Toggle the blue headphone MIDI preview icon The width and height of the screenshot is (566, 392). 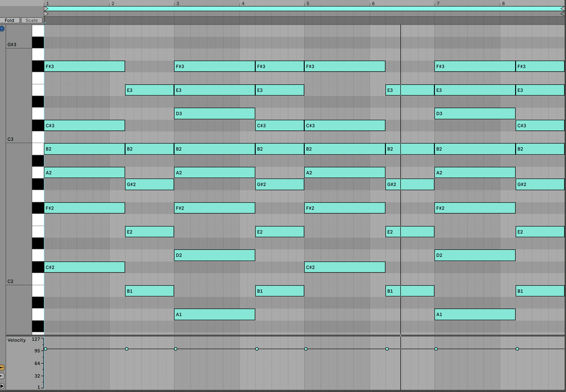(x=2, y=29)
